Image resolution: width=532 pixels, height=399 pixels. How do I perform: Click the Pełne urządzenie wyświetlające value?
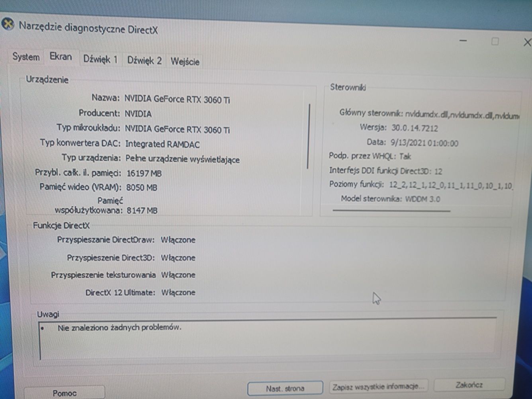[x=183, y=159]
